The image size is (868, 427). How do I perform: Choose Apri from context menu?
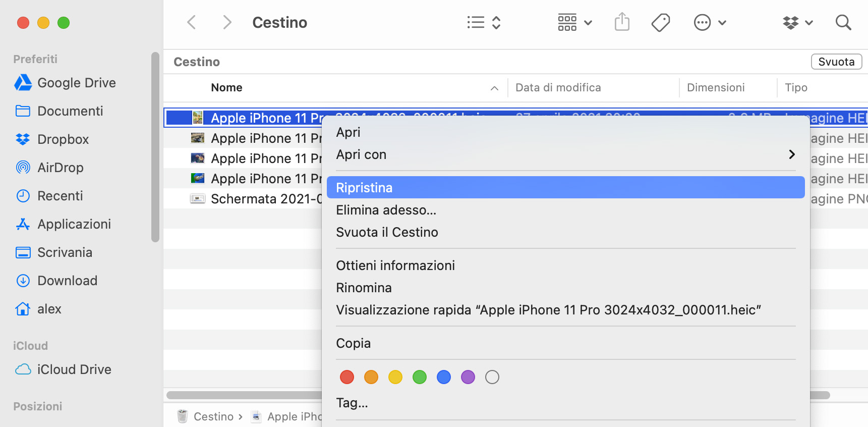566,132
